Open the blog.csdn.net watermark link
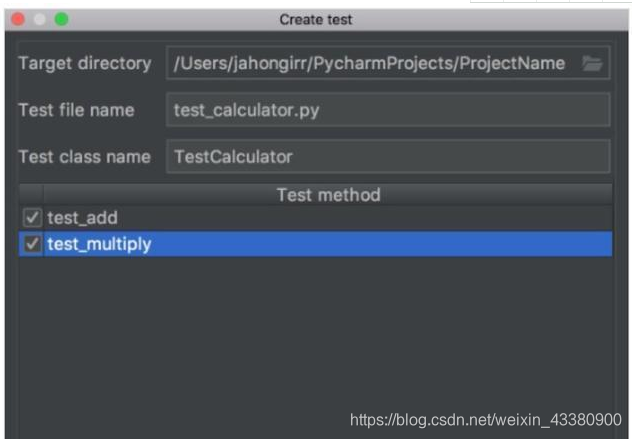The width and height of the screenshot is (632, 439). tap(486, 419)
